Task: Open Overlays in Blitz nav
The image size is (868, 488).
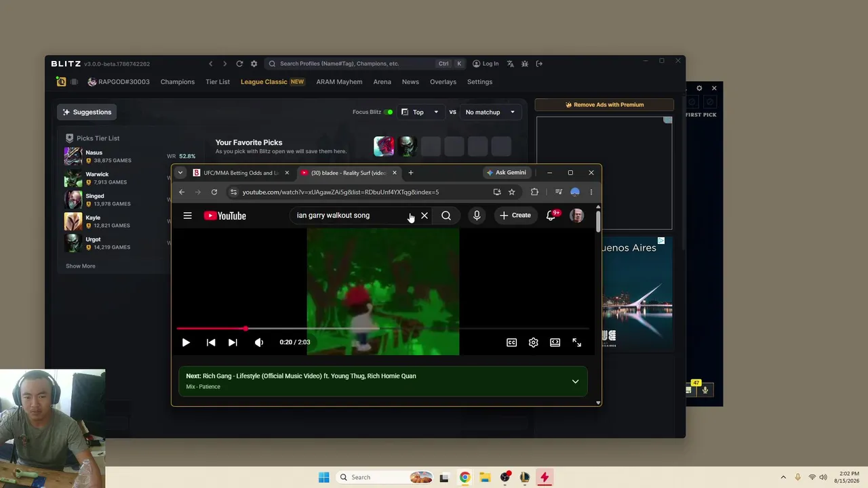Action: [443, 82]
